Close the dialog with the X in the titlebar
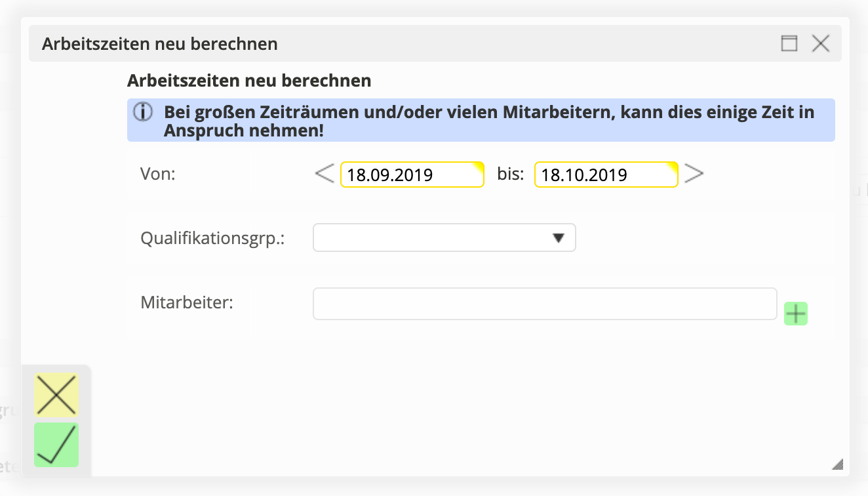 tap(821, 43)
